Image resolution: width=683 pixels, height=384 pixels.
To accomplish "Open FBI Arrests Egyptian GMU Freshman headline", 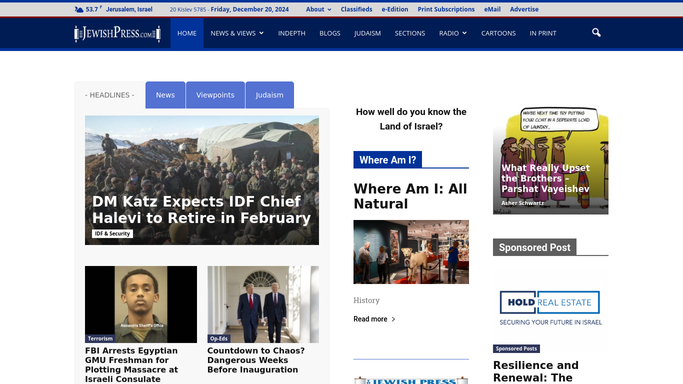I will click(131, 365).
